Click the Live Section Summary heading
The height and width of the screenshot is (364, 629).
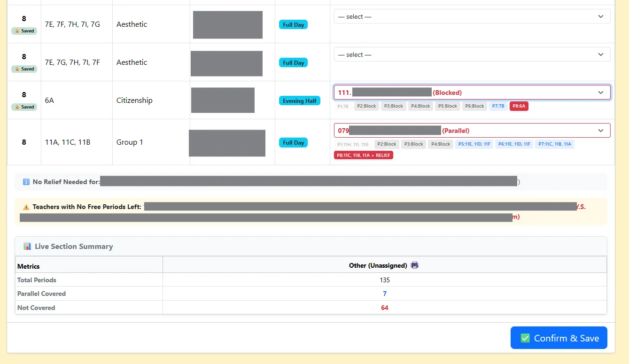[74, 246]
